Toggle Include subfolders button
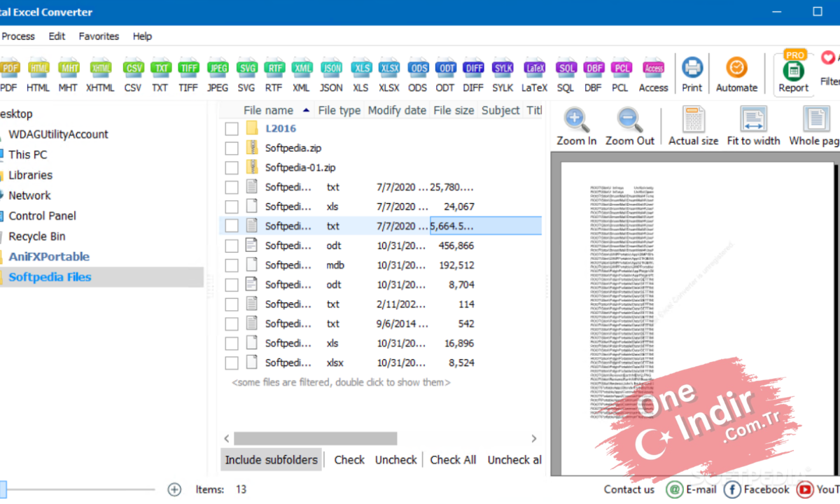This screenshot has width=840, height=504. coord(271,460)
